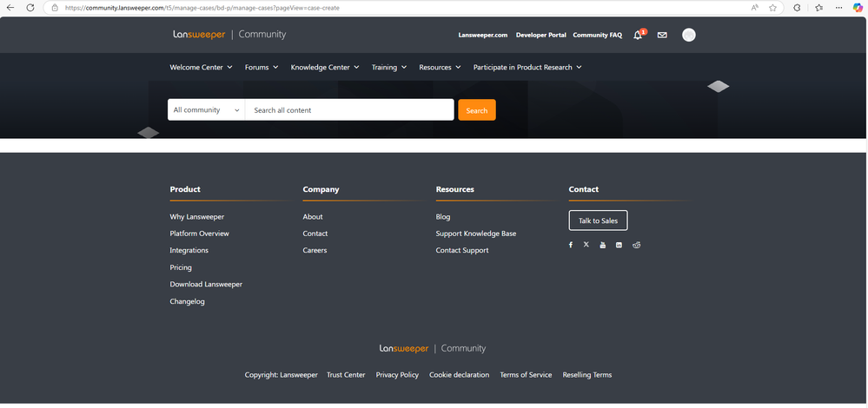
Task: Expand the Welcome Center menu
Action: 201,67
